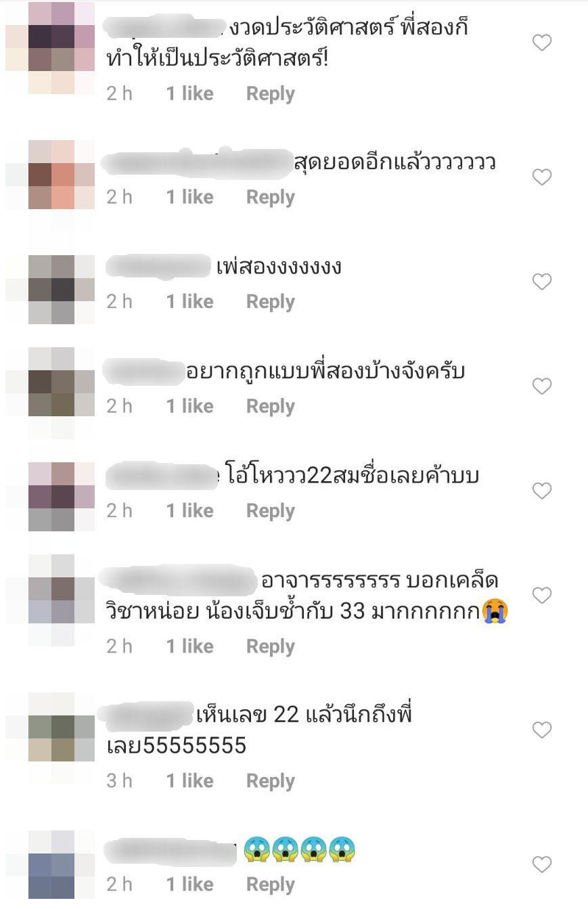Like the โอ้โหววว22สมชื่อเลย comment
588x909 pixels.
(542, 491)
